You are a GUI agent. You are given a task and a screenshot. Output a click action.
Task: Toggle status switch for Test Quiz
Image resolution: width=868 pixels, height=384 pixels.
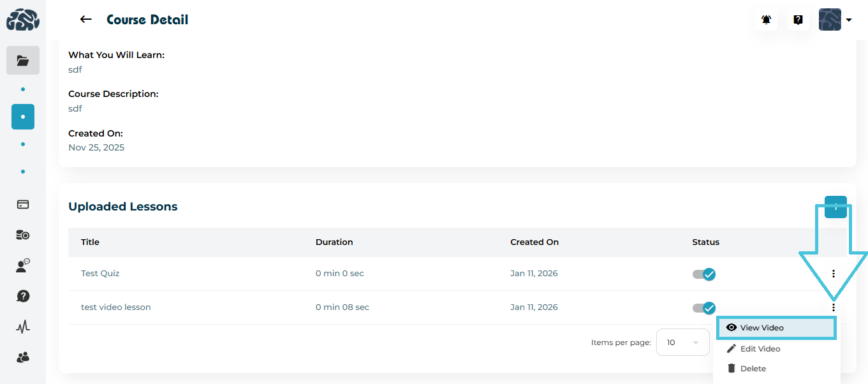(705, 274)
